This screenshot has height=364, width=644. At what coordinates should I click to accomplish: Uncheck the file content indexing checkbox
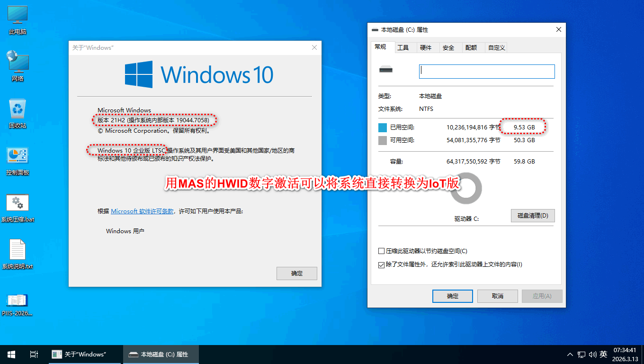(x=382, y=265)
